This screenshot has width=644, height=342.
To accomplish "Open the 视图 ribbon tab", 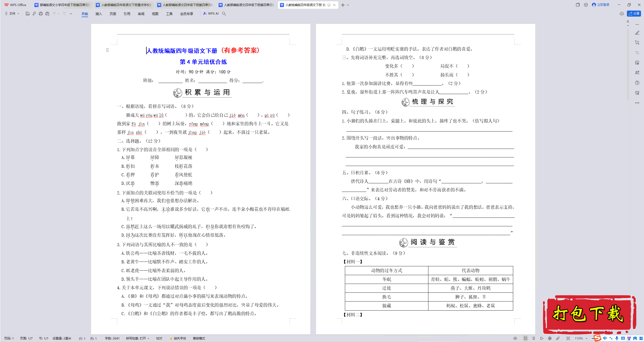I will [155, 14].
